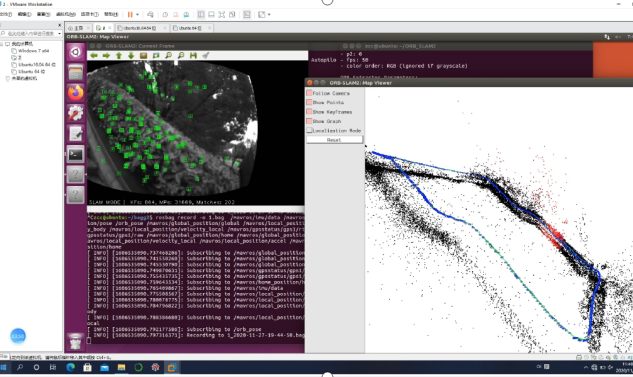Open the dropdown arrow next to pause button
This screenshot has width=633, height=377.
point(137,15)
